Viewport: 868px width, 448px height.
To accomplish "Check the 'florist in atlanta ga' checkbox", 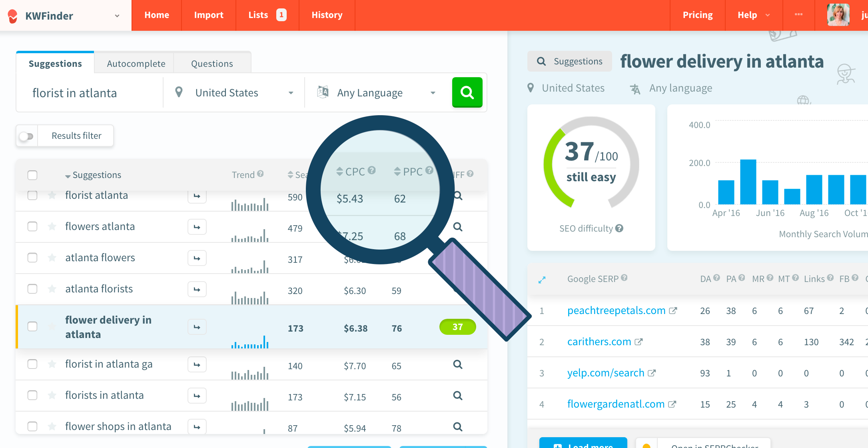I will click(x=32, y=364).
